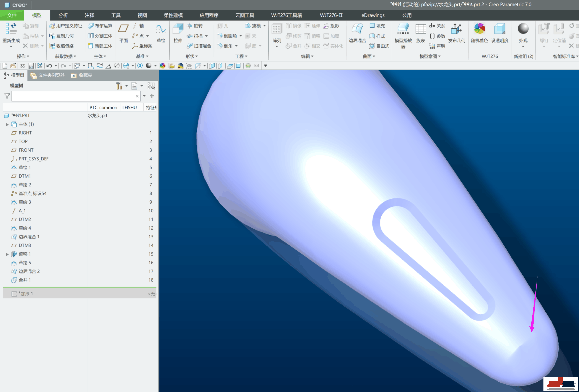The width and height of the screenshot is (579, 392).
Task: Open the 文件 menu
Action: [12, 15]
